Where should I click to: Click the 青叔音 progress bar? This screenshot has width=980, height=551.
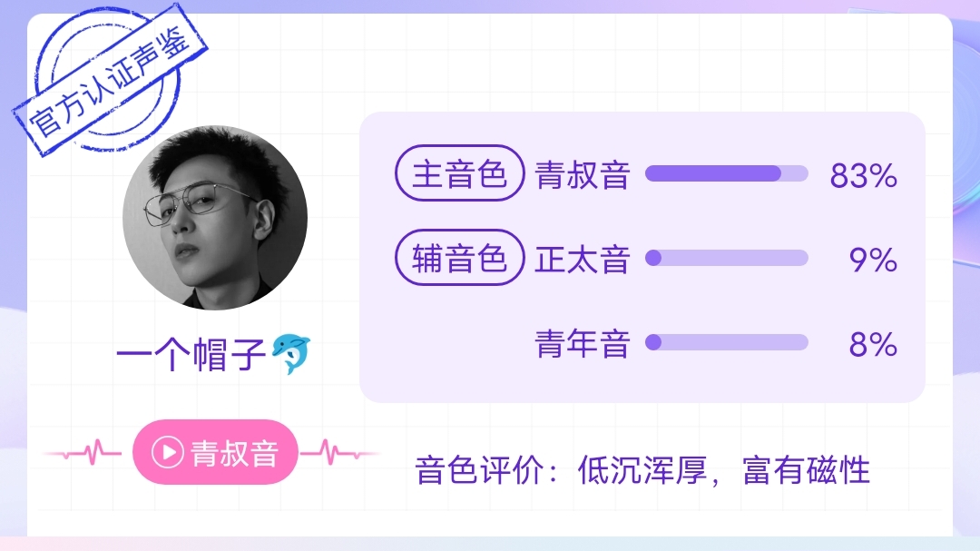tap(726, 173)
